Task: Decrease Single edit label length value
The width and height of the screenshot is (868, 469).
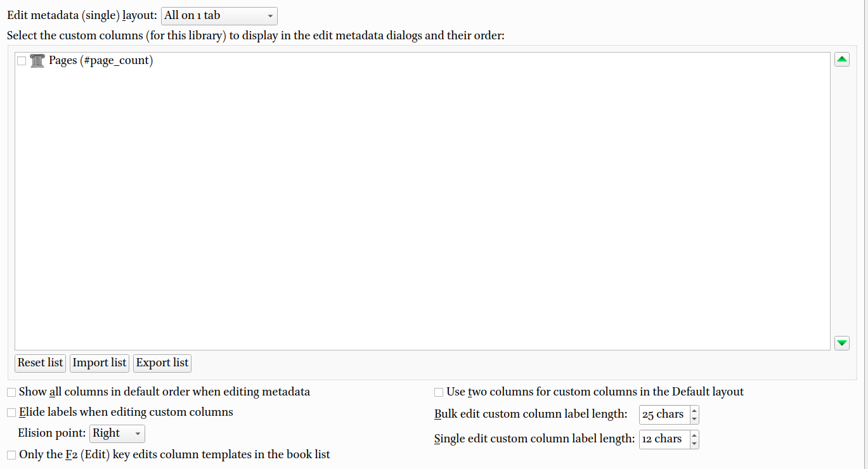Action: [x=694, y=444]
